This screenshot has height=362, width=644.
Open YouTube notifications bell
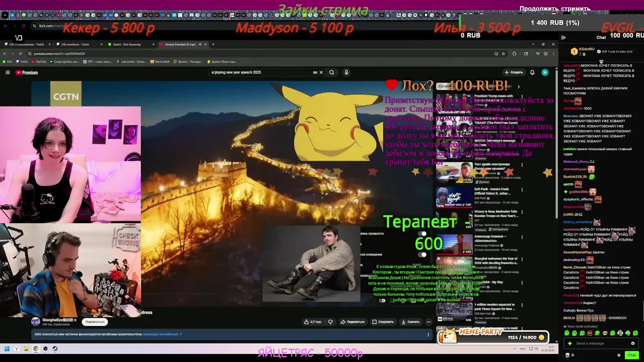tap(532, 72)
